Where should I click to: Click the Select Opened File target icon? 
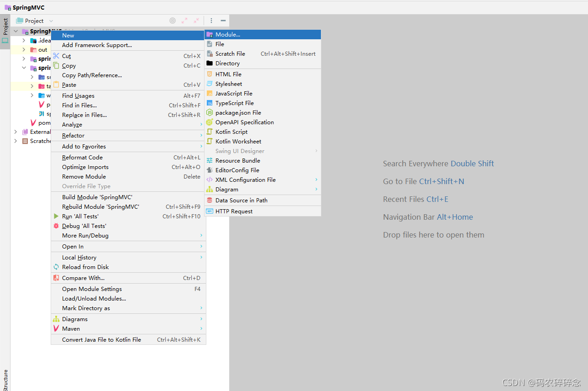click(173, 21)
